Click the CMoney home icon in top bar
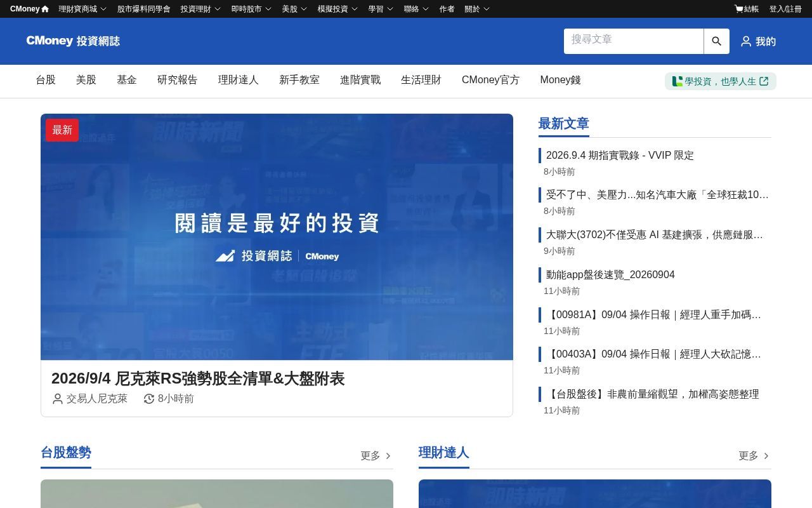The image size is (812, 508). pos(45,9)
